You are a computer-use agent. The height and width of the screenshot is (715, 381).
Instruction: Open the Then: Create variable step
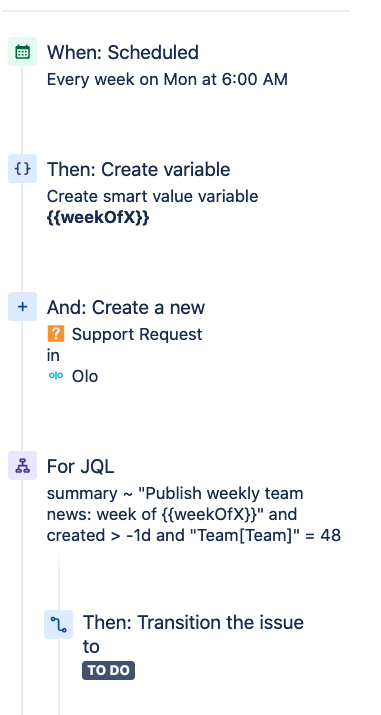click(x=139, y=170)
